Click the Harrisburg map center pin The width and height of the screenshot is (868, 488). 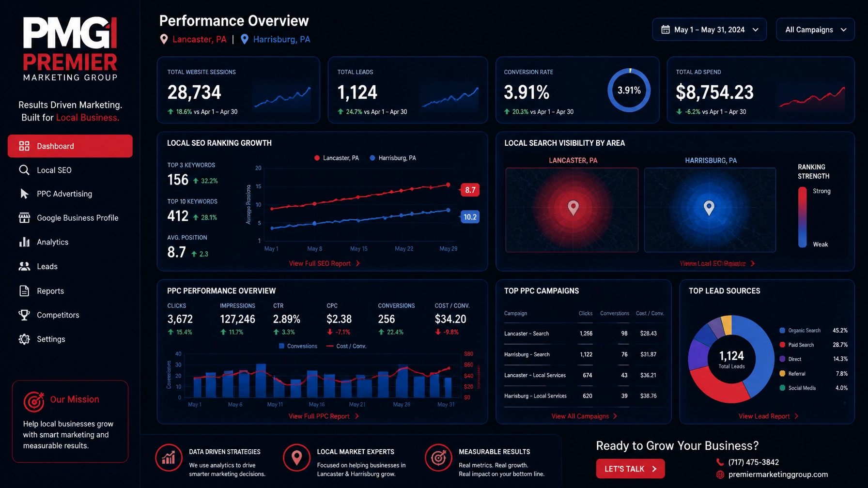[709, 208]
